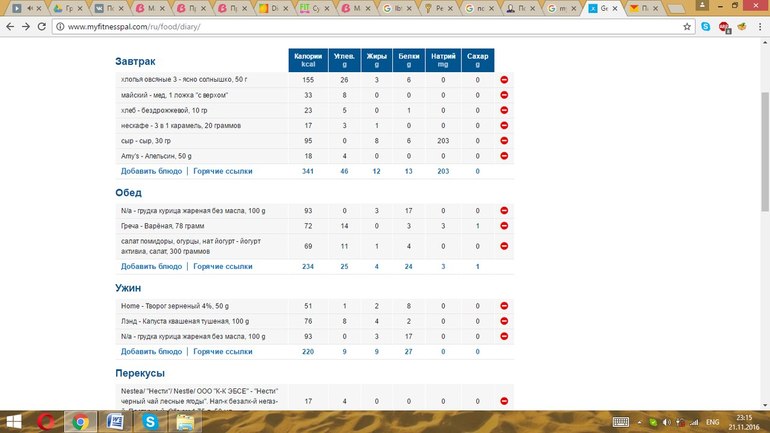Close the active MyFitnessPal tab
770x433 pixels.
tap(615, 8)
